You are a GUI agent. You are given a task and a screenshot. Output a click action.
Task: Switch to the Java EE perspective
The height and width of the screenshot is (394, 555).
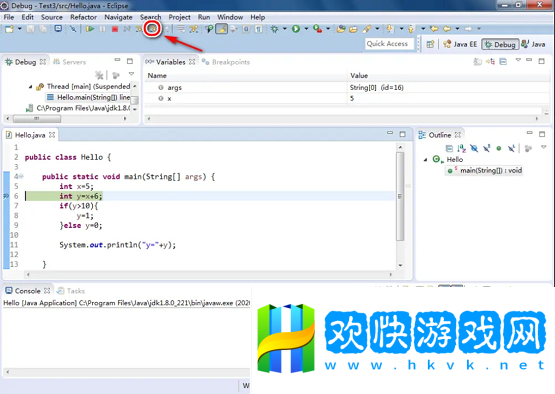point(460,44)
